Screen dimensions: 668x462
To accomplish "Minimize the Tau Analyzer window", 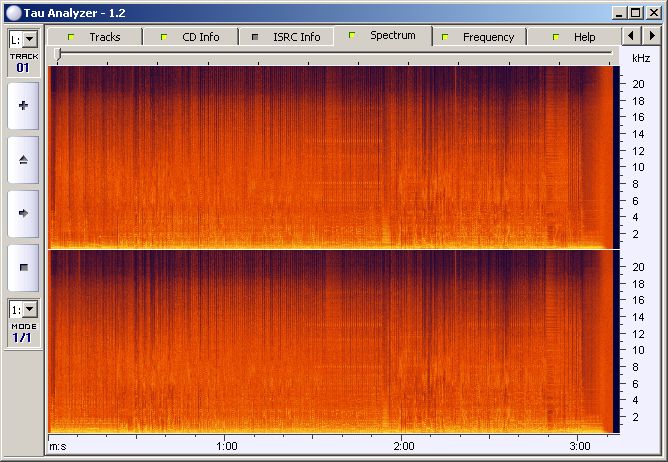I will 619,13.
